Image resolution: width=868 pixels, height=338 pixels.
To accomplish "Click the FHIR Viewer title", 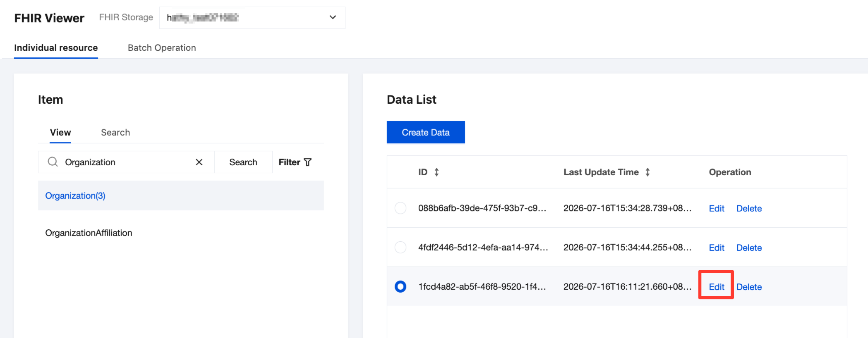I will 49,18.
